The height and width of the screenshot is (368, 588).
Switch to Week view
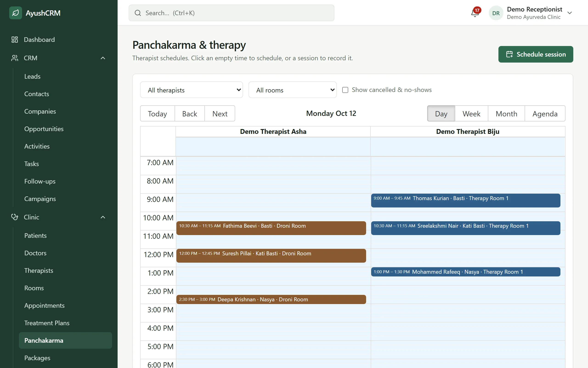click(x=471, y=113)
